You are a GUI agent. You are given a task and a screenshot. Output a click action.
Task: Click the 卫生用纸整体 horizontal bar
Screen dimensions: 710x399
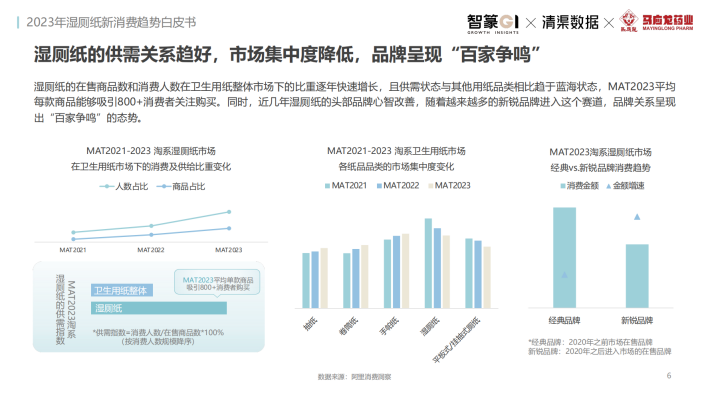pos(122,290)
